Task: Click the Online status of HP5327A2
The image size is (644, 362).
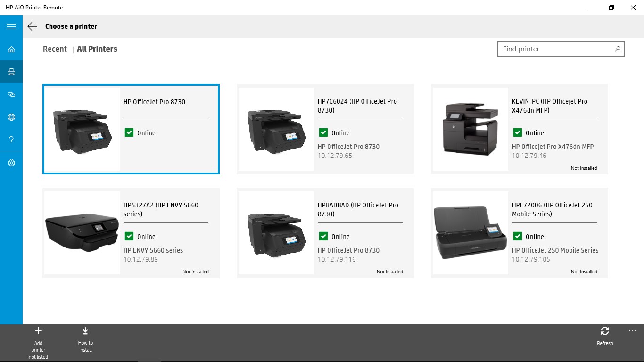Action: 140,237
